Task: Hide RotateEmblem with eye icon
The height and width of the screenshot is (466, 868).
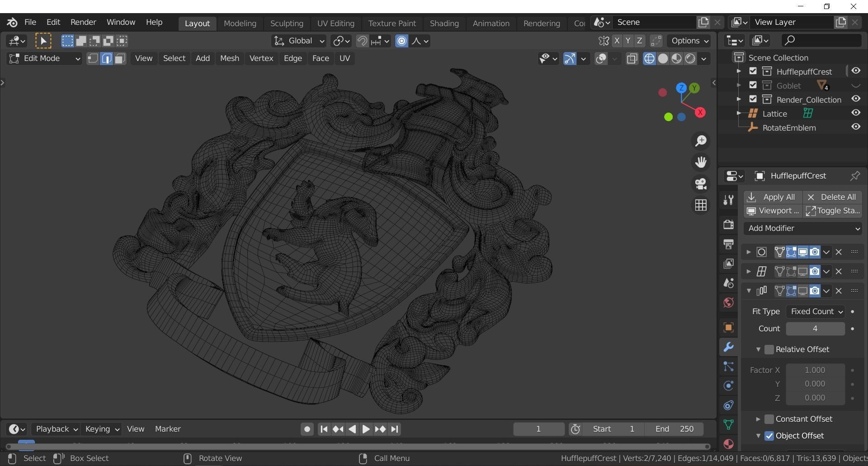Action: (856, 127)
